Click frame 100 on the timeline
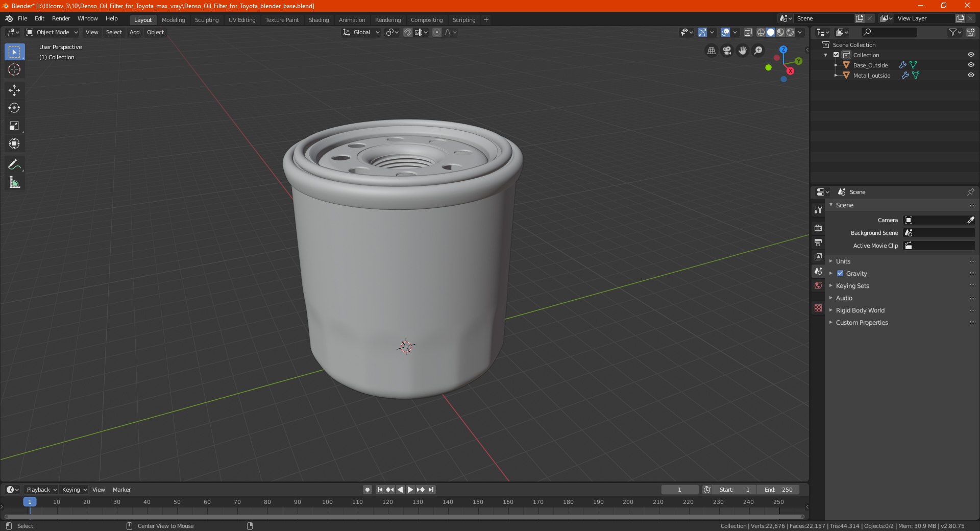 [x=327, y=502]
